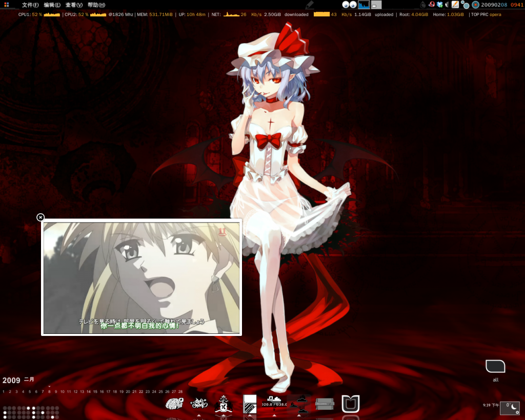Open the Dropbox tray icon
This screenshot has height=420, width=525.
pos(439,4)
